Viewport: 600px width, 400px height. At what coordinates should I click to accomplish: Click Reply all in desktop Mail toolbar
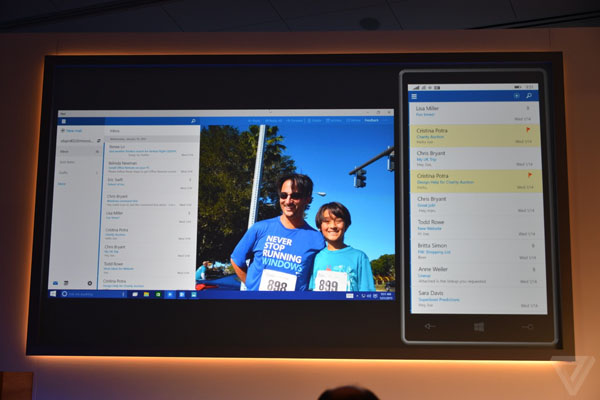coord(273,121)
